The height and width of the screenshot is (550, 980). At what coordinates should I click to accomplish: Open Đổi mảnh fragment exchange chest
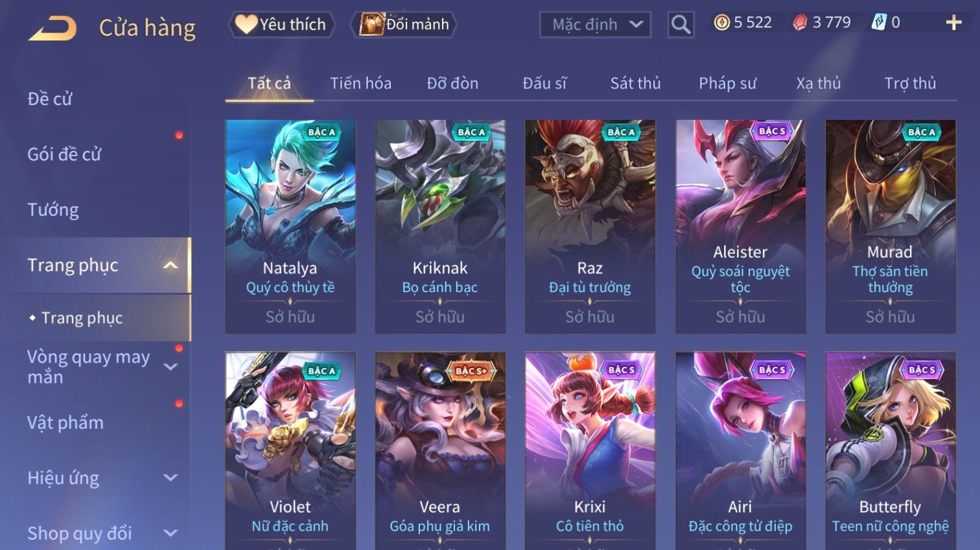point(404,25)
